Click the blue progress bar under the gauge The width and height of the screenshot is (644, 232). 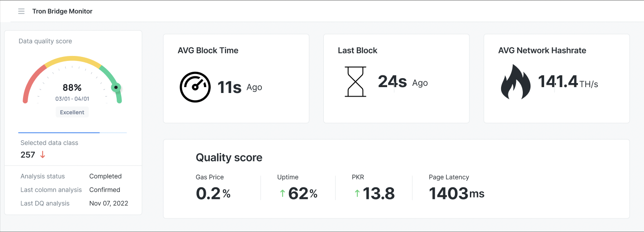click(59, 133)
